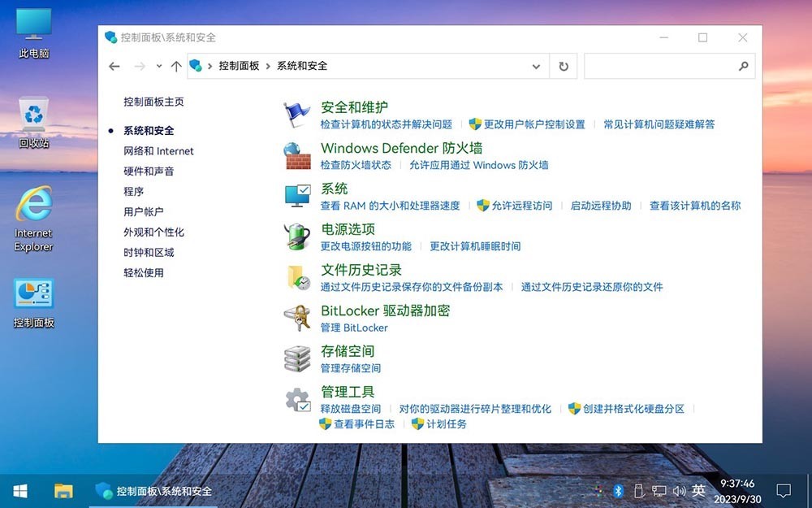Click the Bluetooth icon in system tray

(619, 491)
